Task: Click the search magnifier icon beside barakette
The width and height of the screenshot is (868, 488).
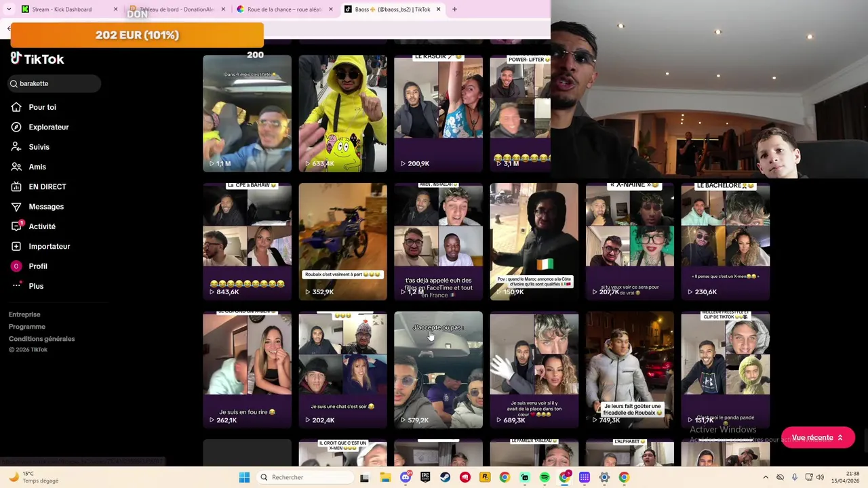Action: pyautogui.click(x=13, y=83)
